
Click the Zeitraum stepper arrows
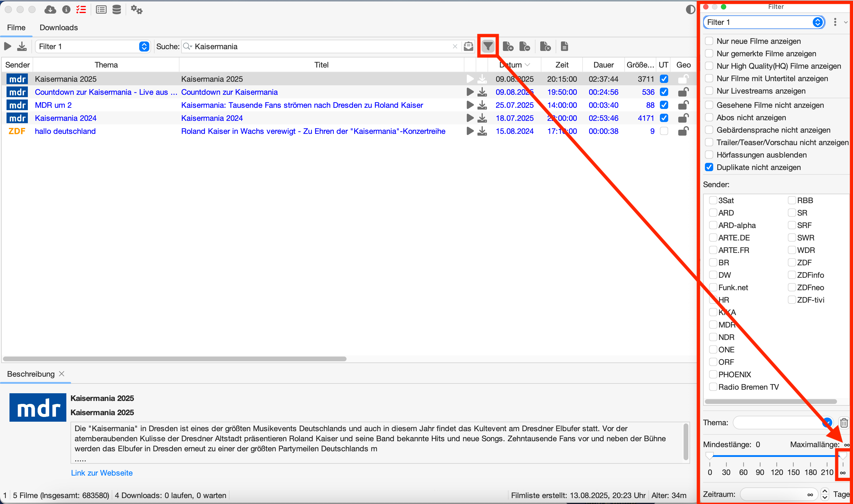point(825,495)
